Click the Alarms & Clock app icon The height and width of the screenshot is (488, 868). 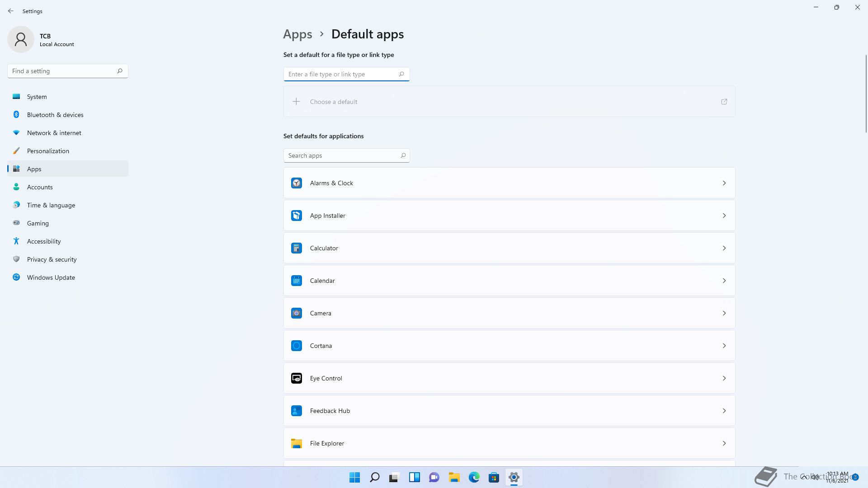297,183
